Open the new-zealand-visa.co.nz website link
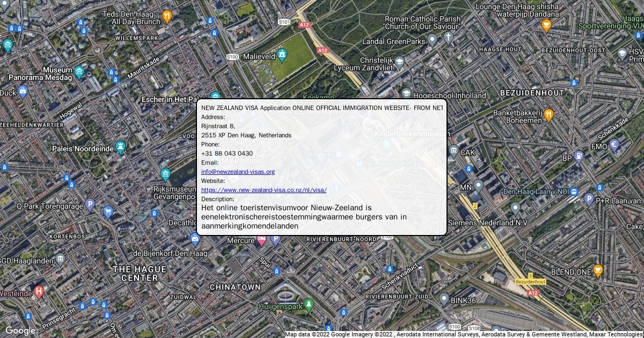The width and height of the screenshot is (644, 338). [x=264, y=190]
